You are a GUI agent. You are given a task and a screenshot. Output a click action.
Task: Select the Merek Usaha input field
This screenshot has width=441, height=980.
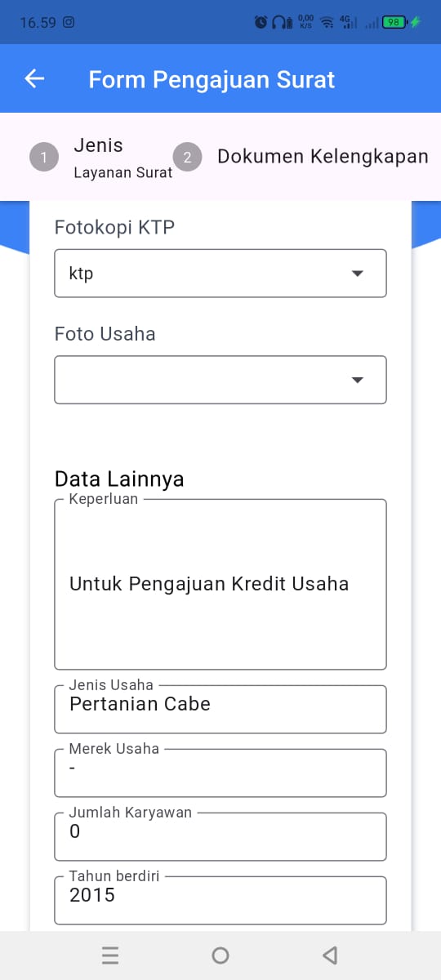(x=220, y=772)
